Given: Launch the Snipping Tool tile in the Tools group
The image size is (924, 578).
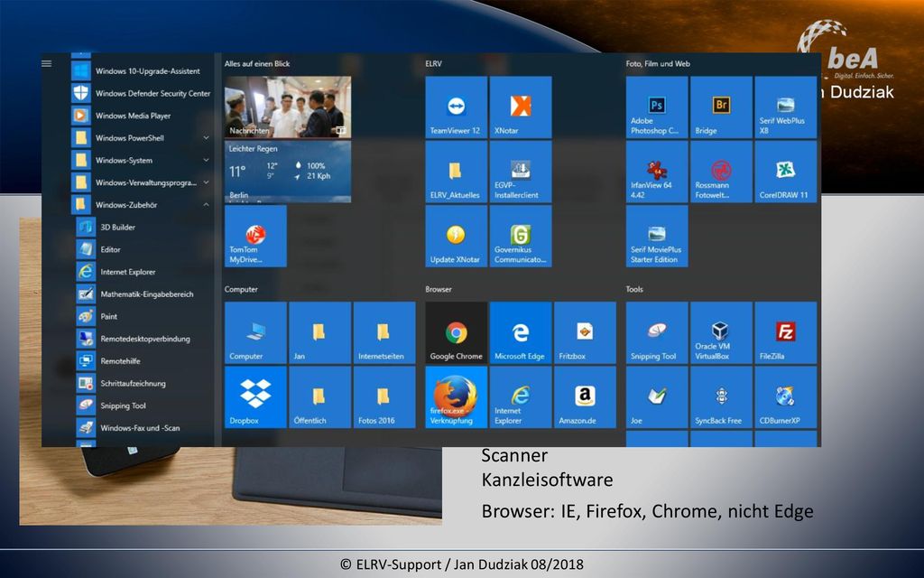Looking at the screenshot, I should click(657, 332).
